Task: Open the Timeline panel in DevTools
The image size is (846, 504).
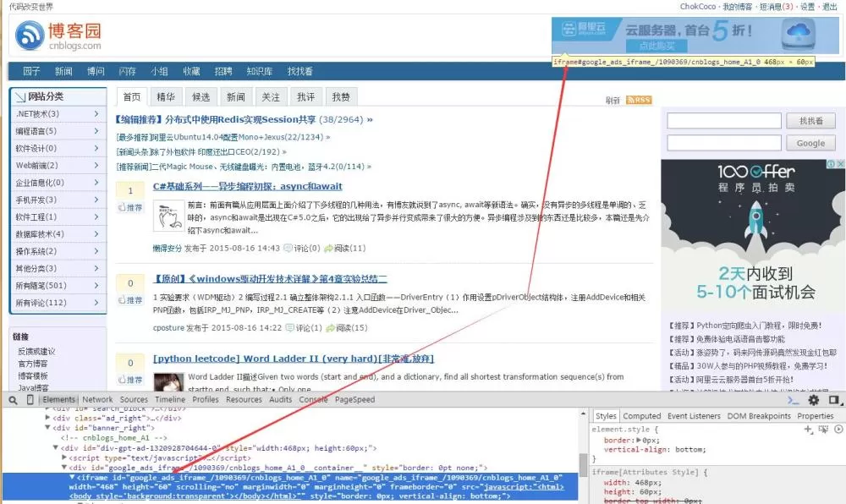Action: tap(170, 399)
